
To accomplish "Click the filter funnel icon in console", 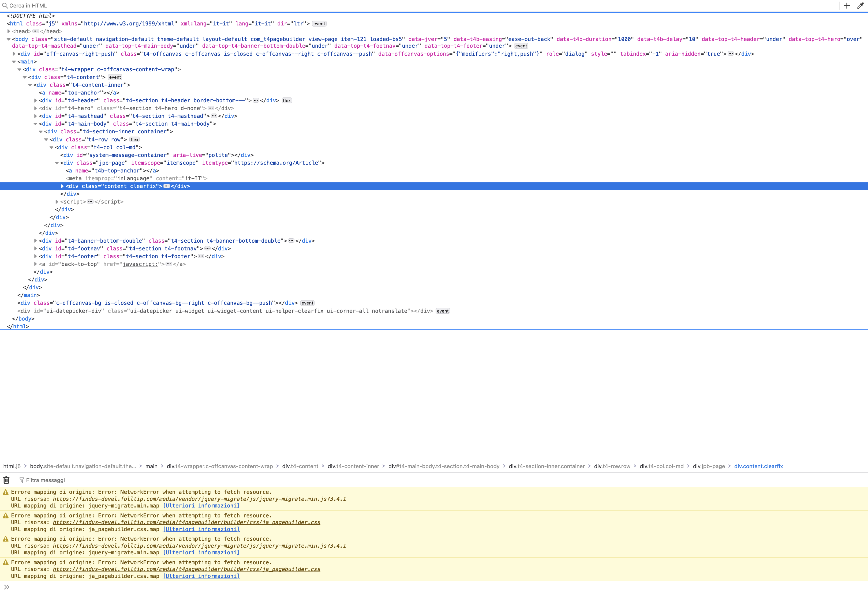I will pos(22,480).
